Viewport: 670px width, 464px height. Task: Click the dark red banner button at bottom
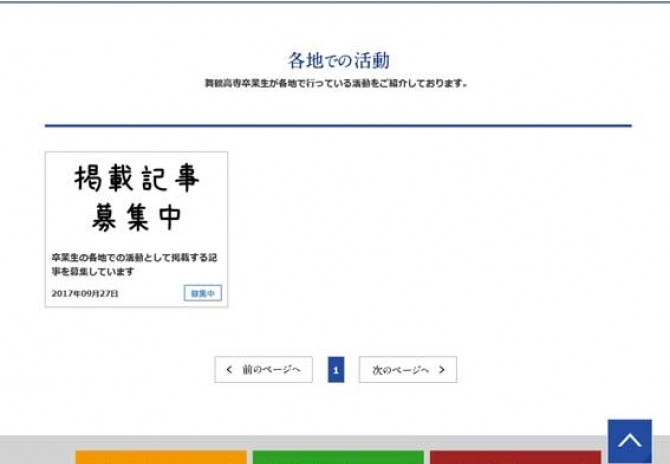[514, 457]
